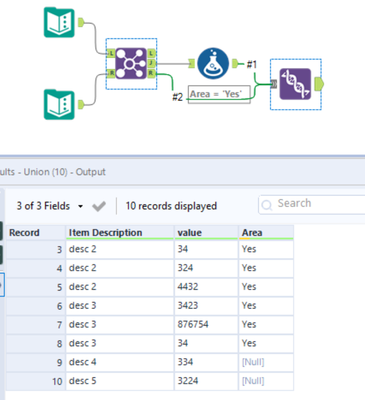This screenshot has width=365, height=400.
Task: Click 'desc 2' cell in record 4
Action: pyautogui.click(x=120, y=268)
